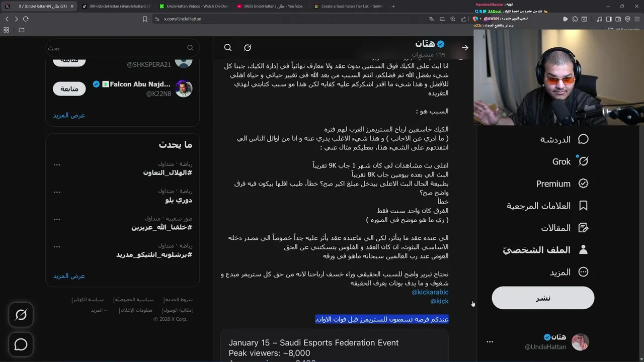This screenshot has width=644, height=362.
Task: Click the zoom magnifier icon in address bar
Action: coord(453,19)
